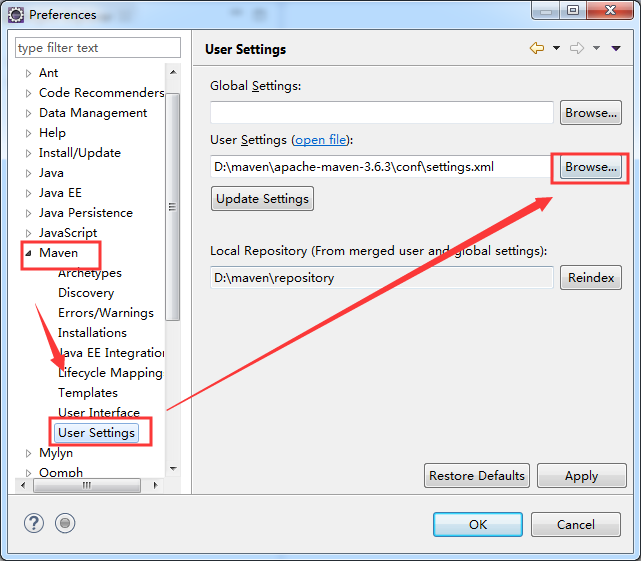
Task: Select Archetypes under Maven
Action: pyautogui.click(x=90, y=273)
